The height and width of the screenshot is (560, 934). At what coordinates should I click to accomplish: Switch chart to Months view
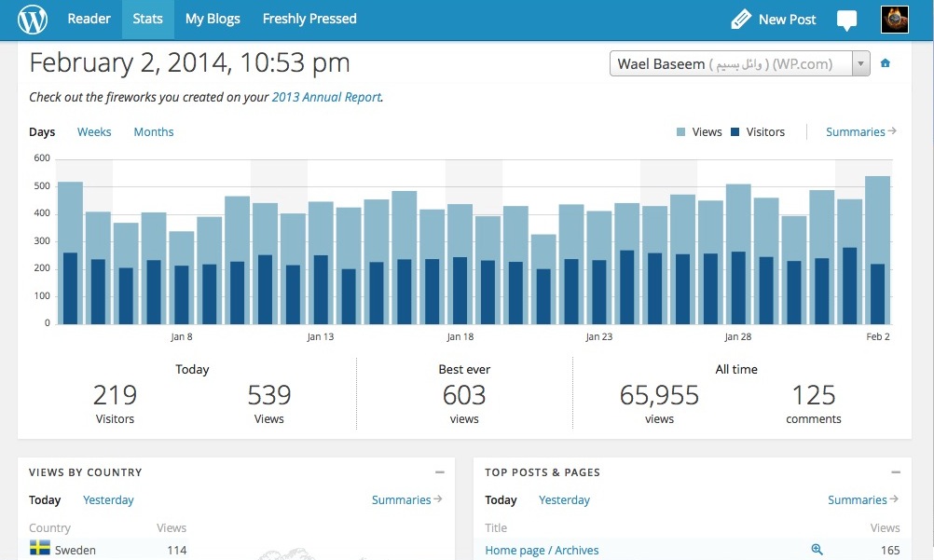pyautogui.click(x=154, y=132)
